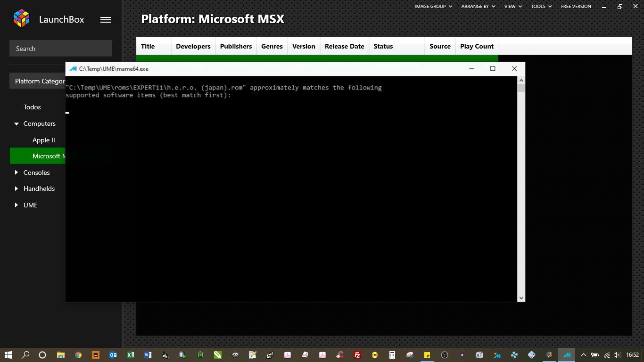Open Notepad++ from the taskbar
644x362 pixels.
[x=253, y=355]
